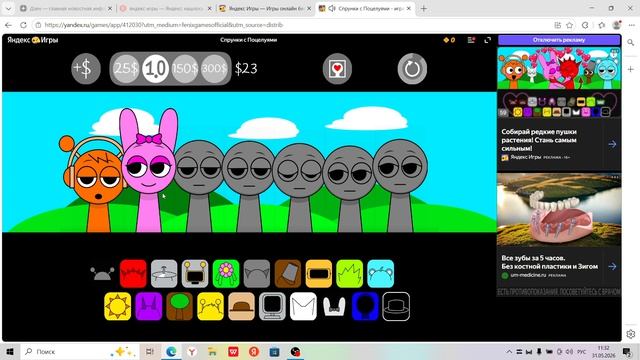
Task: Click the Отключить рекламу button
Action: (559, 40)
